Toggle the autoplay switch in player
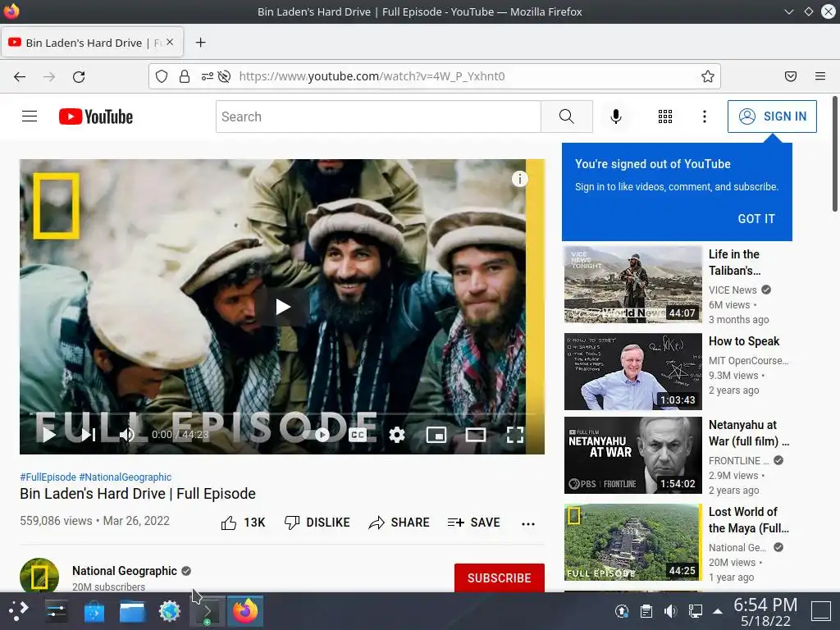This screenshot has width=840, height=630. point(317,435)
